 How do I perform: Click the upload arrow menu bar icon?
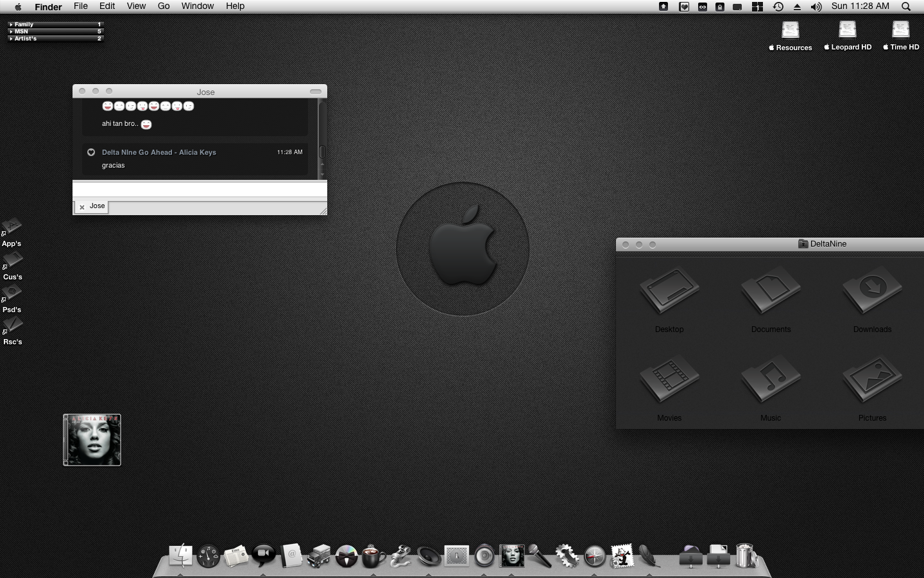[663, 6]
